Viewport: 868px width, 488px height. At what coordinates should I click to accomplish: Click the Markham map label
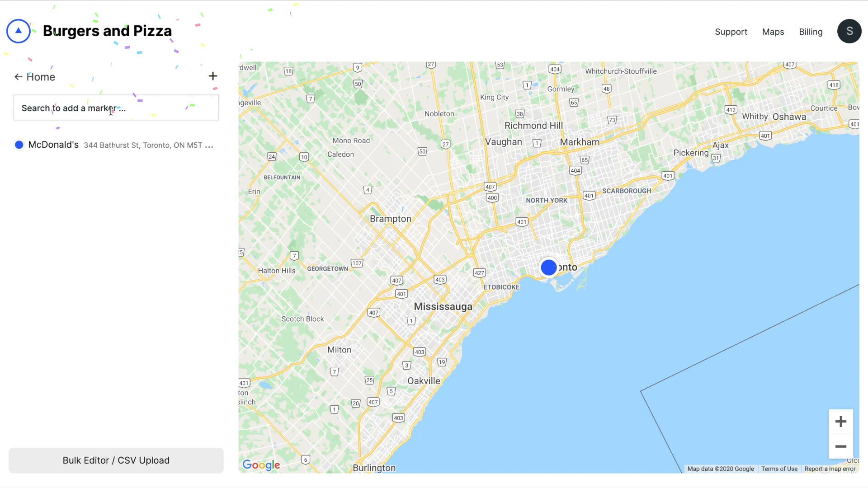[580, 142]
